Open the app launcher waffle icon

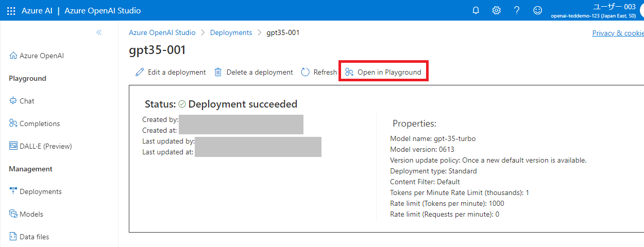(11, 11)
